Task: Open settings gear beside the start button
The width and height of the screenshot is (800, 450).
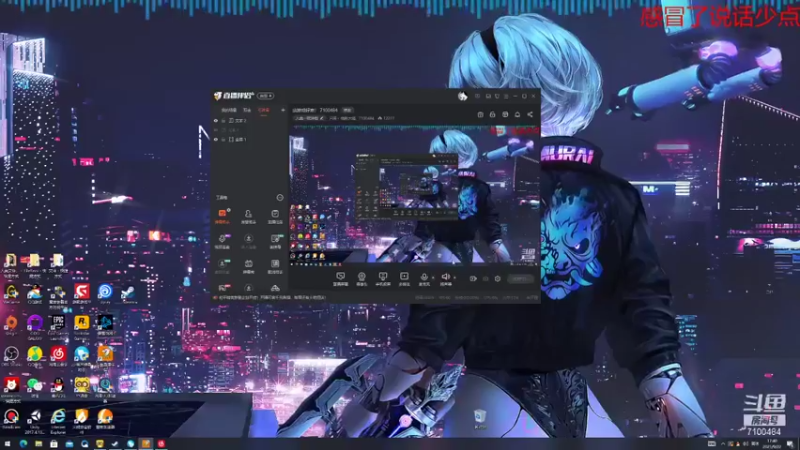Action: (x=497, y=279)
